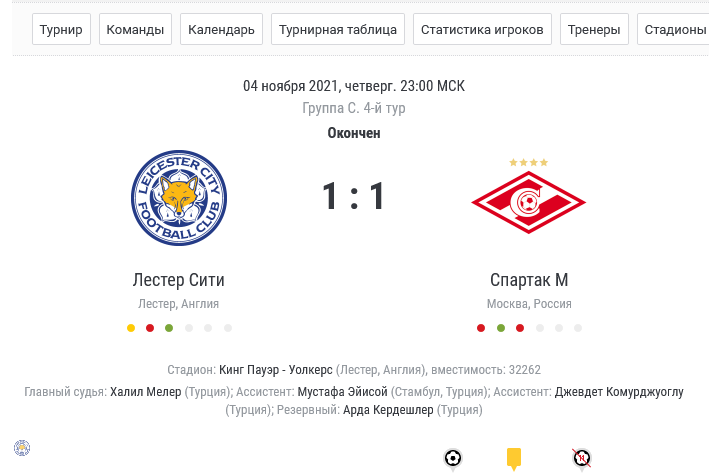Open the Лестер Сити team link
This screenshot has height=473, width=709.
178,280
